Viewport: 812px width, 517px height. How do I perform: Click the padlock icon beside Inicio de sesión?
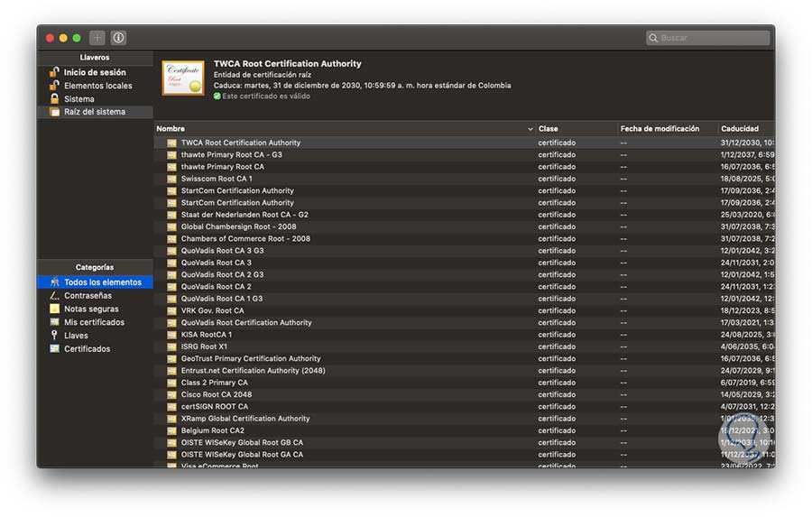[x=54, y=72]
